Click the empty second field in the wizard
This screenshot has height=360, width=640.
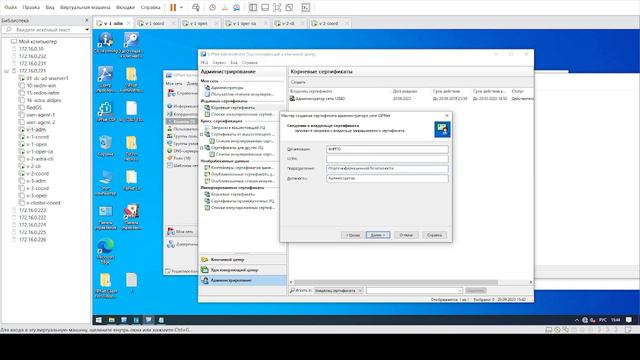click(387, 159)
